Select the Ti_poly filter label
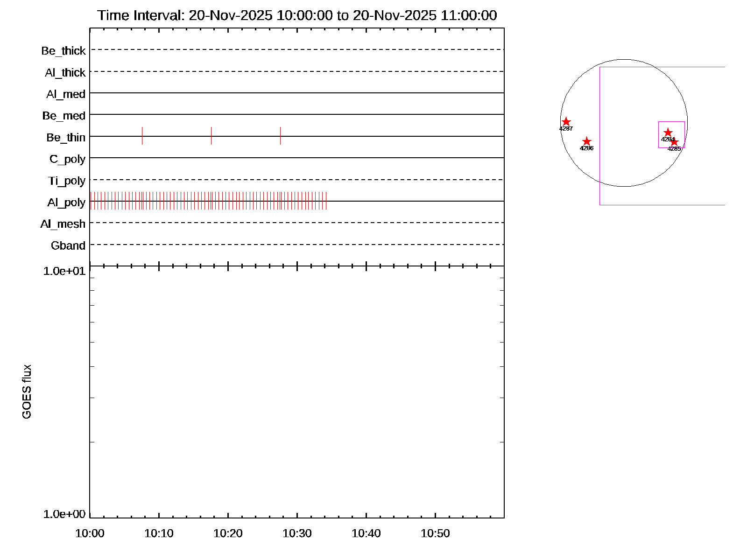The image size is (747, 560). click(x=67, y=181)
